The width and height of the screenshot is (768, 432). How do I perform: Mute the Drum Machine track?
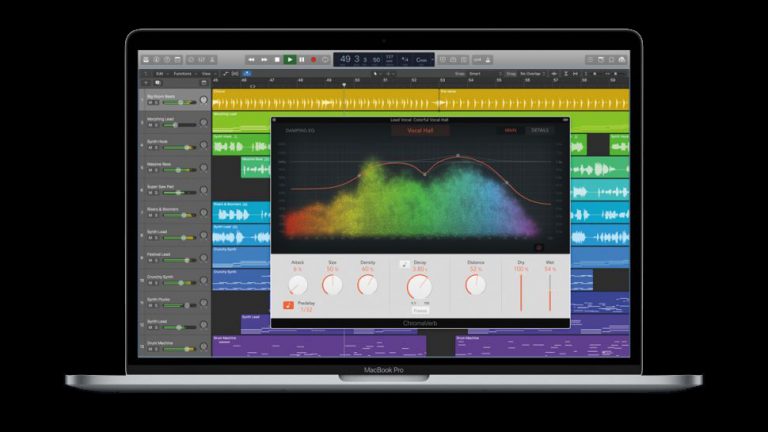(x=150, y=349)
